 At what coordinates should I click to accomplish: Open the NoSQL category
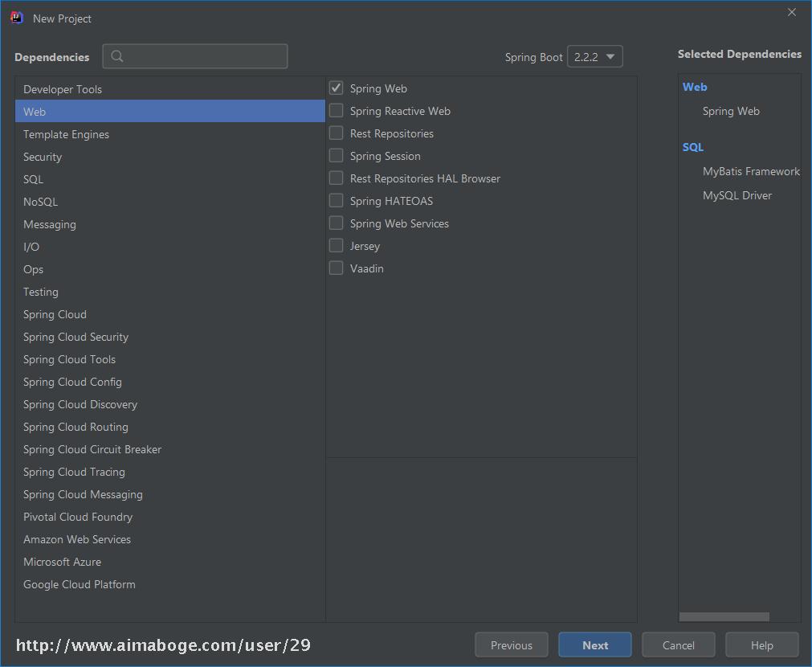[169, 202]
